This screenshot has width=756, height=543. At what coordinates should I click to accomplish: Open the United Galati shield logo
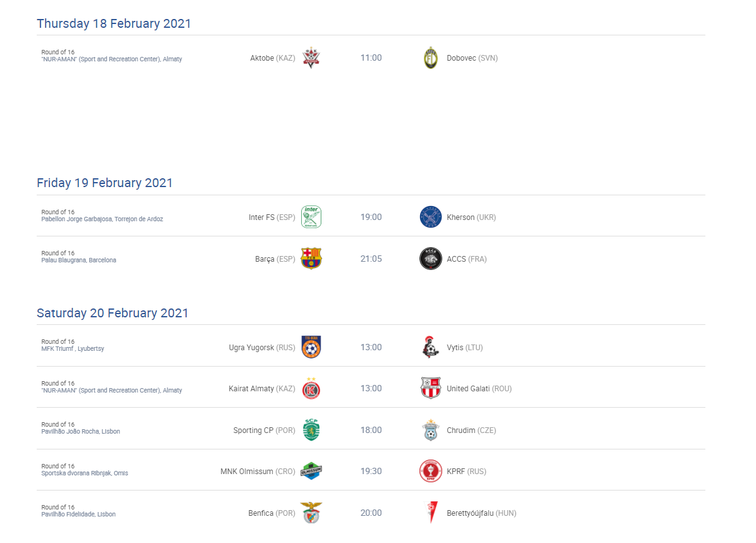(x=431, y=388)
